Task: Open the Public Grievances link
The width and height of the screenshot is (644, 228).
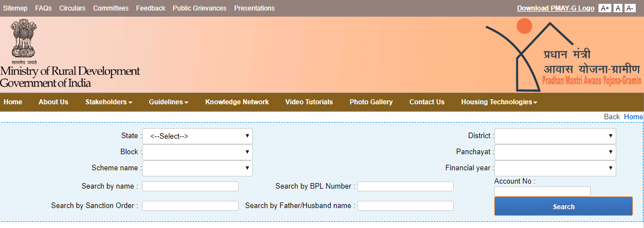Action: pyautogui.click(x=200, y=8)
